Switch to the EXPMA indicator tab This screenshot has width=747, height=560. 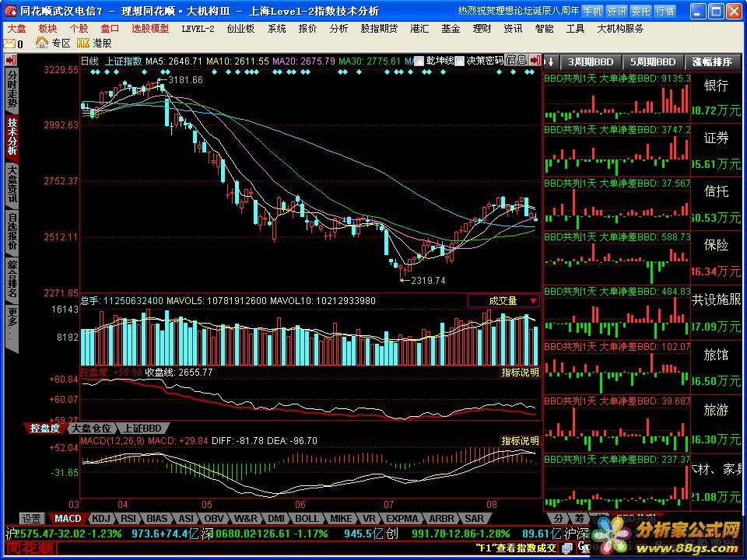click(402, 519)
